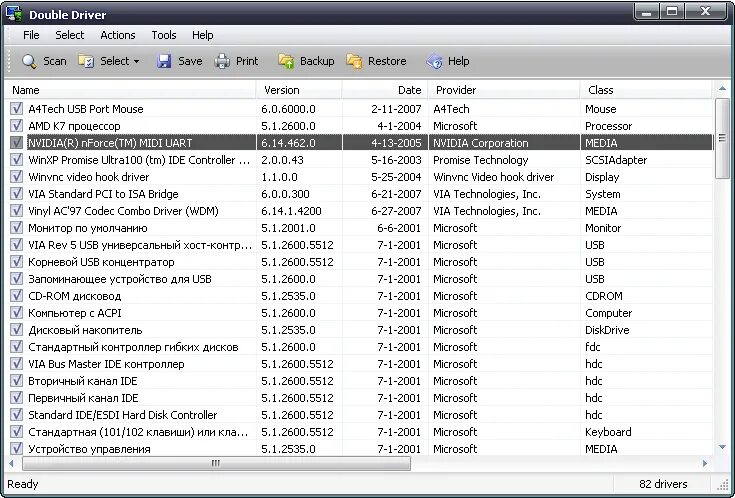Uncheck the AMD K7 процессор checkbox
The width and height of the screenshot is (735, 498).
point(16,126)
